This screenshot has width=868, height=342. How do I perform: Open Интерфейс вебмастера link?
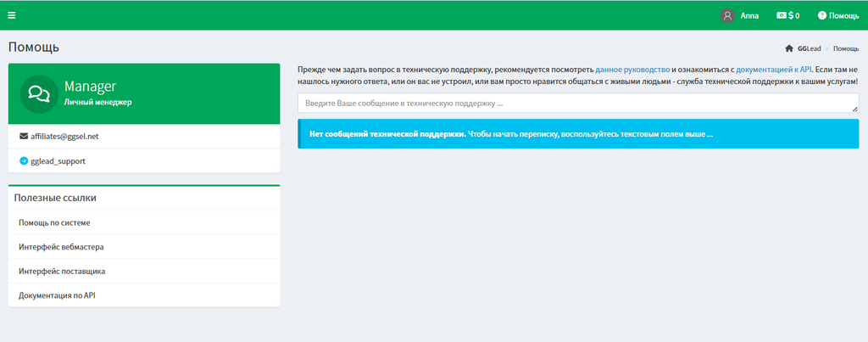coord(61,247)
